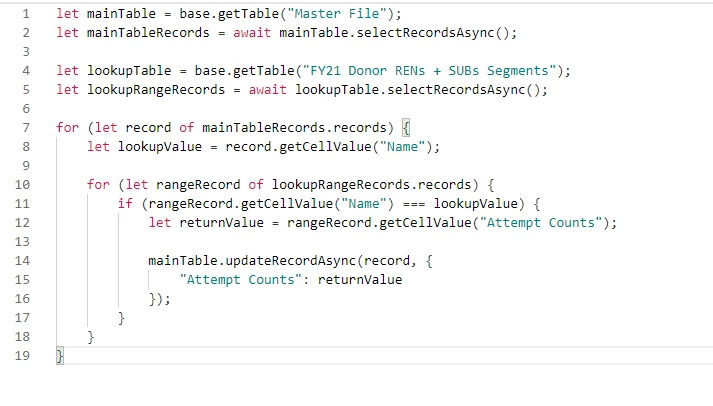Click the "Master File" string on line 1
This screenshot has height=406, width=713.
coord(337,14)
